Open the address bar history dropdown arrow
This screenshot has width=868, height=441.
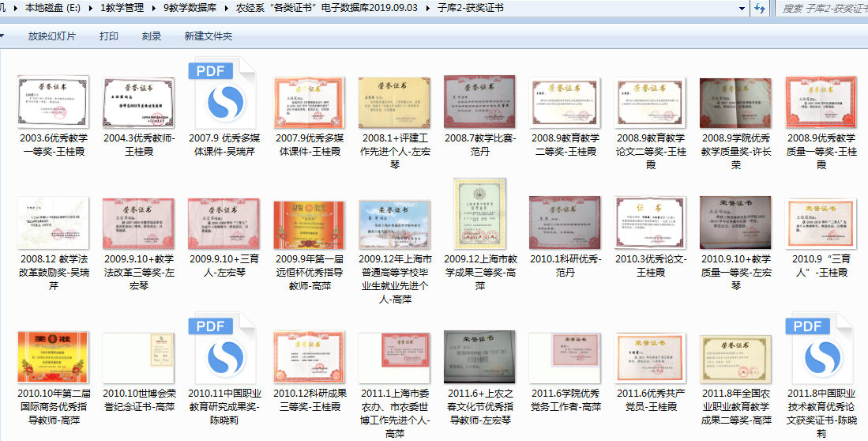click(741, 9)
